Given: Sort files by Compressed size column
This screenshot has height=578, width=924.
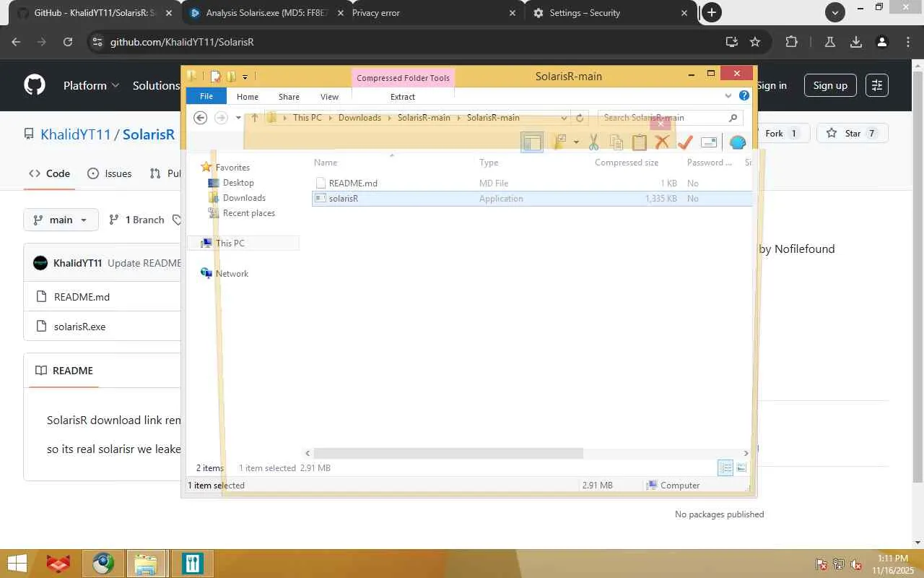Looking at the screenshot, I should click(627, 163).
